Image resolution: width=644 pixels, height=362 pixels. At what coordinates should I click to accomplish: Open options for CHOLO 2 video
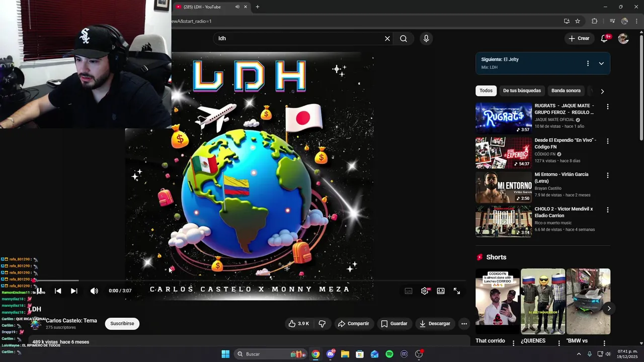pos(607,210)
